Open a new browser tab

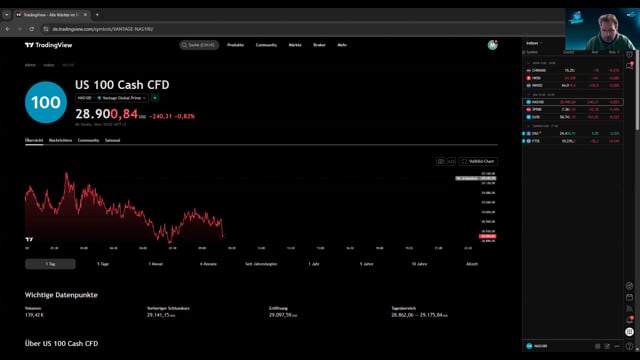click(97, 15)
